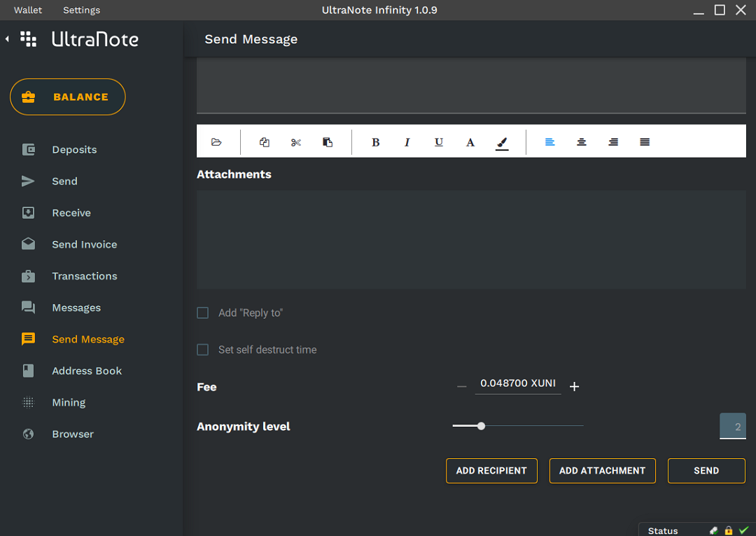The height and width of the screenshot is (536, 756).
Task: Click the anonymity level value box
Action: pyautogui.click(x=732, y=426)
